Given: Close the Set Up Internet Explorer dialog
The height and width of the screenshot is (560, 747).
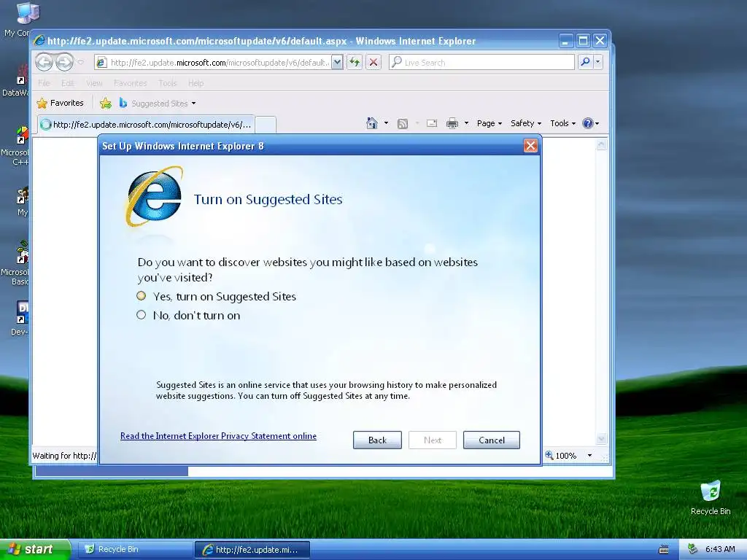Looking at the screenshot, I should pos(530,146).
